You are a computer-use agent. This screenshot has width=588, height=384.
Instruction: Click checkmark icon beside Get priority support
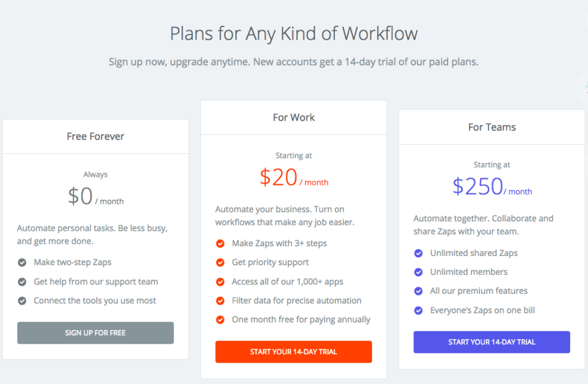(x=220, y=262)
